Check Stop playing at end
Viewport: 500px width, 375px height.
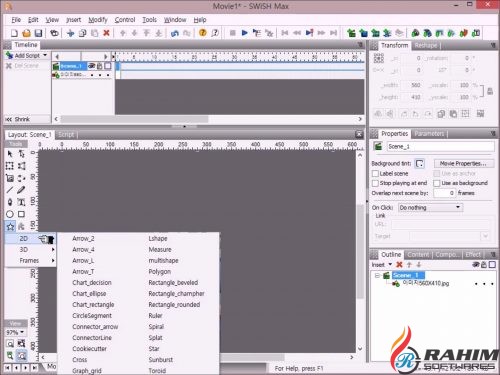pyautogui.click(x=375, y=183)
